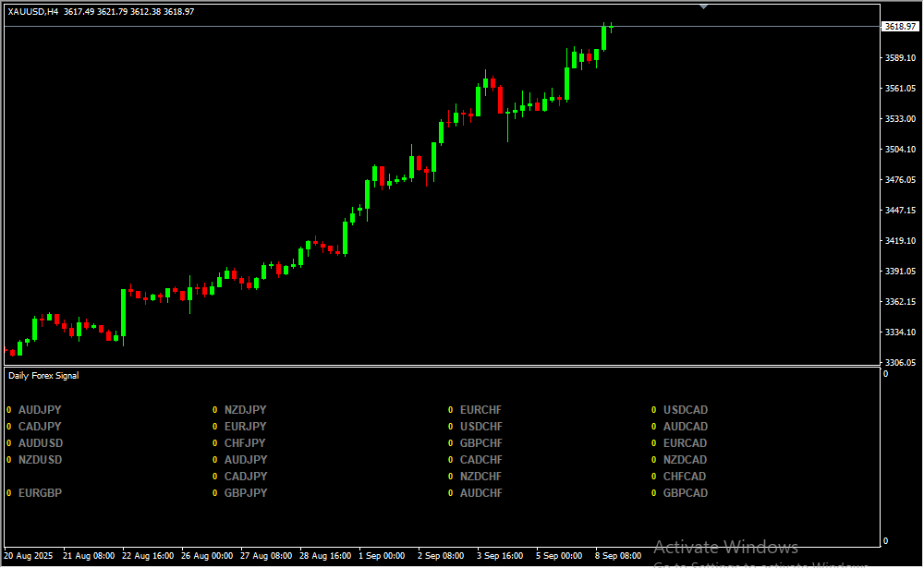Select the GBPCAD signal entry
The image size is (924, 568).
[685, 493]
